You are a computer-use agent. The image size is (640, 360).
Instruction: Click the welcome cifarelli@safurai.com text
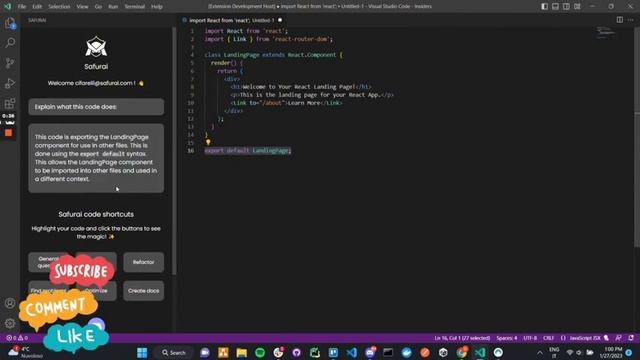96,83
